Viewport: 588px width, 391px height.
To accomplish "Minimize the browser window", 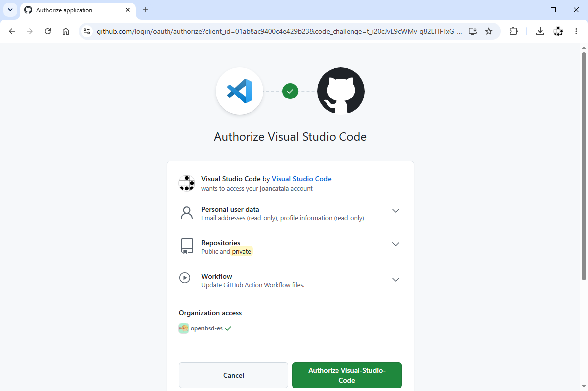I will point(530,10).
